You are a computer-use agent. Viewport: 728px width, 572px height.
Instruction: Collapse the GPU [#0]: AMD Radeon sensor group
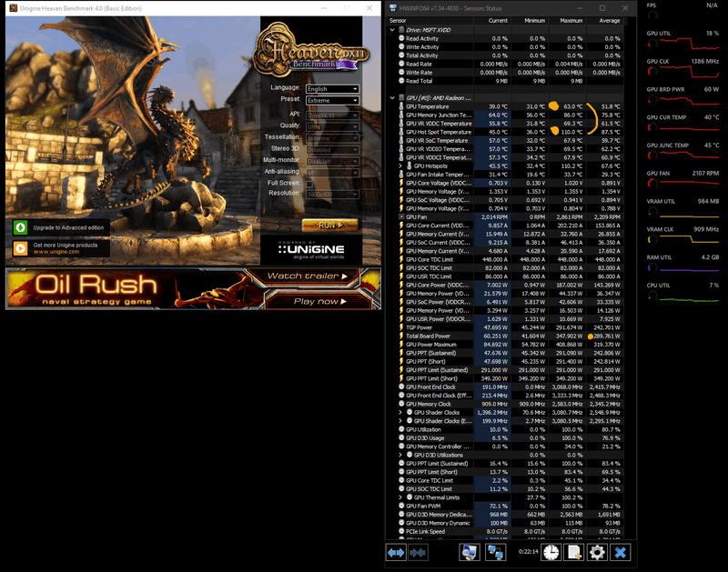[392, 98]
